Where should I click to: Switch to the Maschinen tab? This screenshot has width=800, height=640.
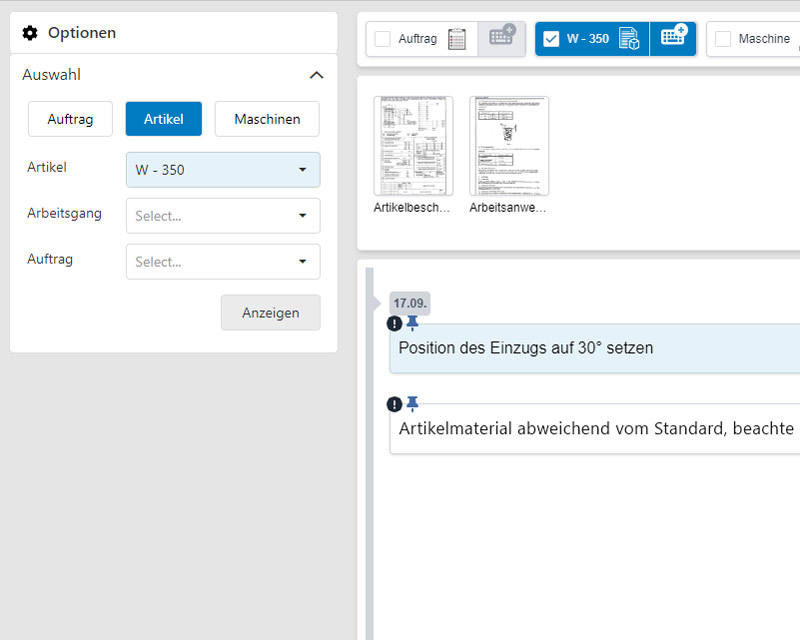[266, 118]
